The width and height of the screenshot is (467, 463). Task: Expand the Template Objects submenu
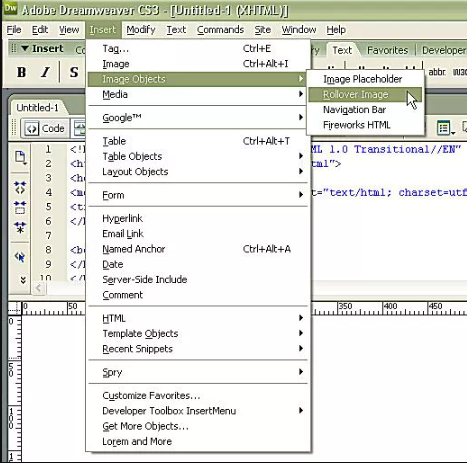(197, 334)
